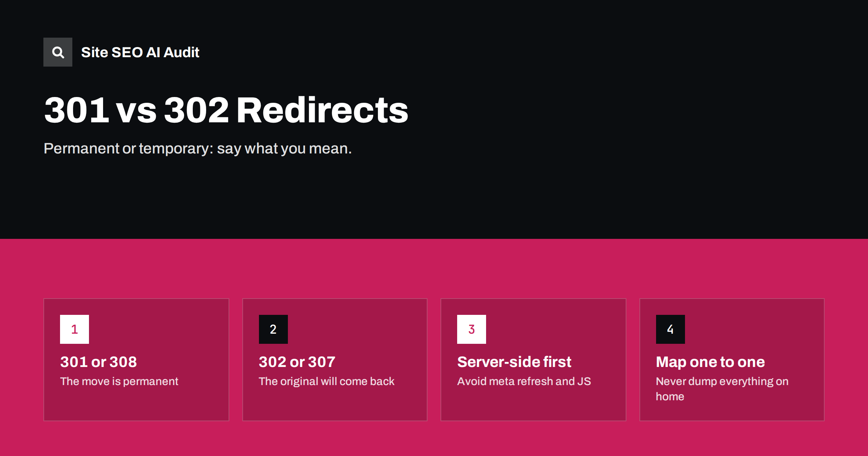Click the subtitle 'Permanent or temporary: say what you mean.'

(x=197, y=148)
